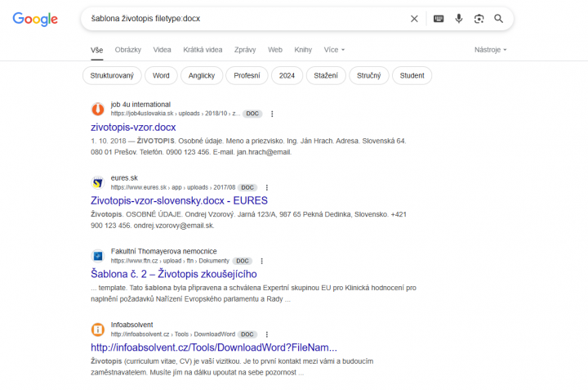Click into the search query input field
Viewport: 588px width, 390px height.
point(247,19)
